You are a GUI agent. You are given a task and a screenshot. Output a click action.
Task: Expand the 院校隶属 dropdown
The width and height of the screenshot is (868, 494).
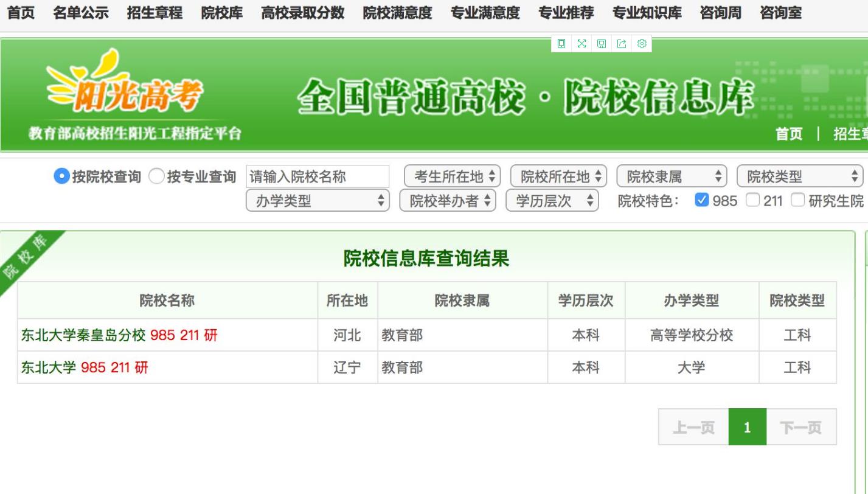pyautogui.click(x=672, y=176)
